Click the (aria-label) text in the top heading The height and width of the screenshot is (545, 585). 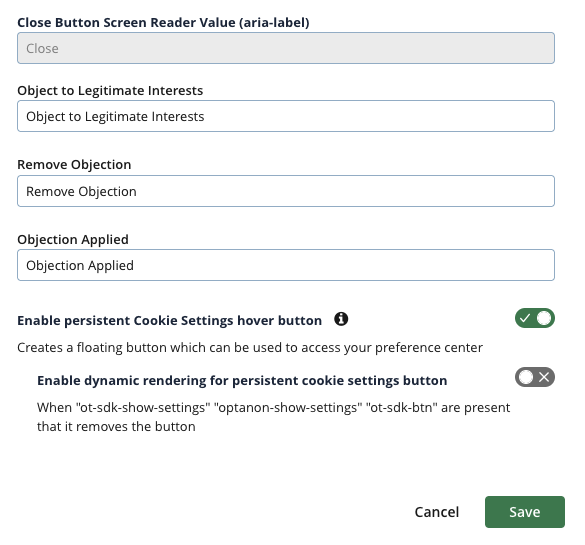pos(274,22)
